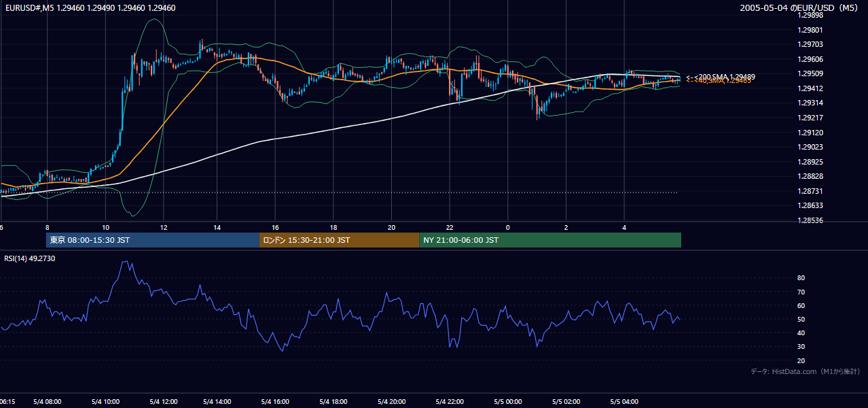
Task: Click price level 1.28925 on axis
Action: coord(810,162)
